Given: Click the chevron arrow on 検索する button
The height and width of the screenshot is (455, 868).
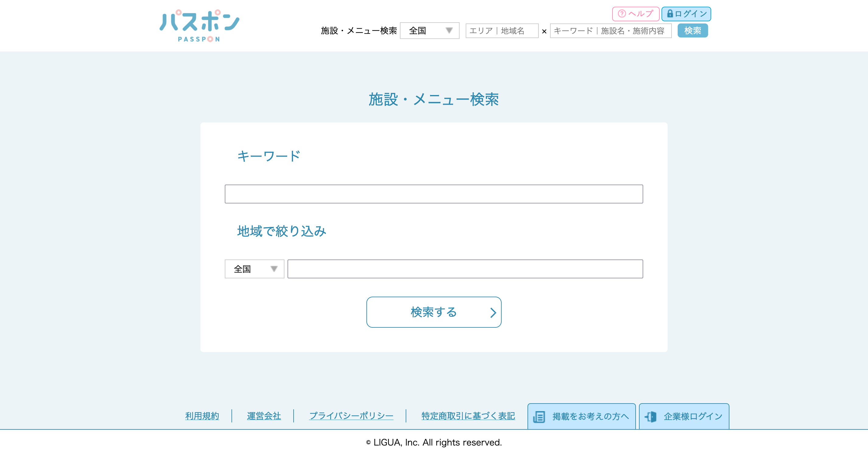Looking at the screenshot, I should point(493,312).
